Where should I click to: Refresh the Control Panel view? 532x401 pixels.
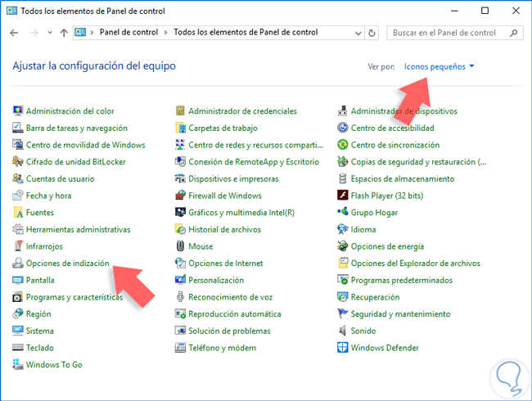pyautogui.click(x=372, y=33)
